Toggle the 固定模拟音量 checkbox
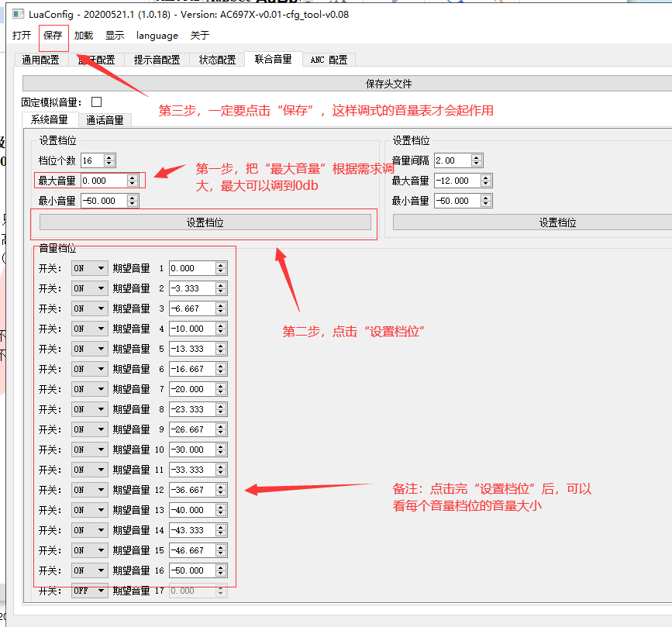672x627 pixels. pyautogui.click(x=96, y=102)
